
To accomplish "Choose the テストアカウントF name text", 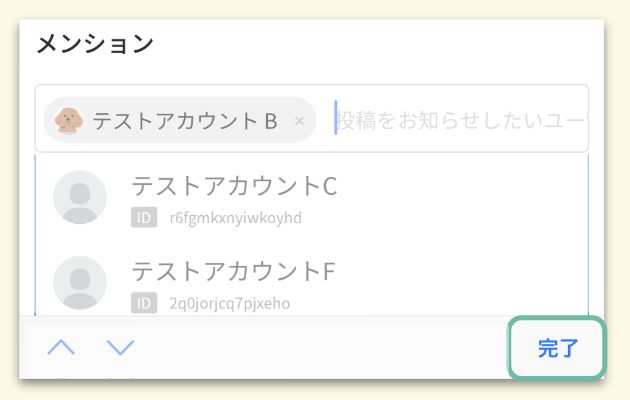I will [233, 271].
